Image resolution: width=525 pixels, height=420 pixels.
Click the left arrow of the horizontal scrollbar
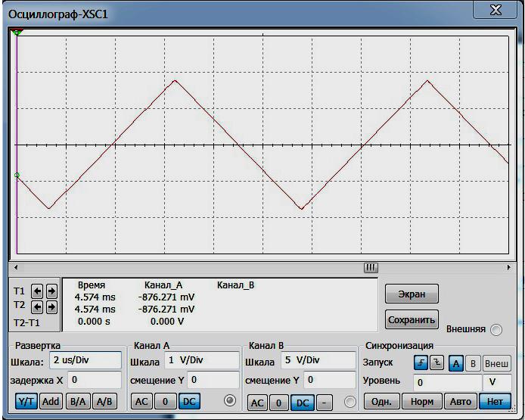click(16, 267)
